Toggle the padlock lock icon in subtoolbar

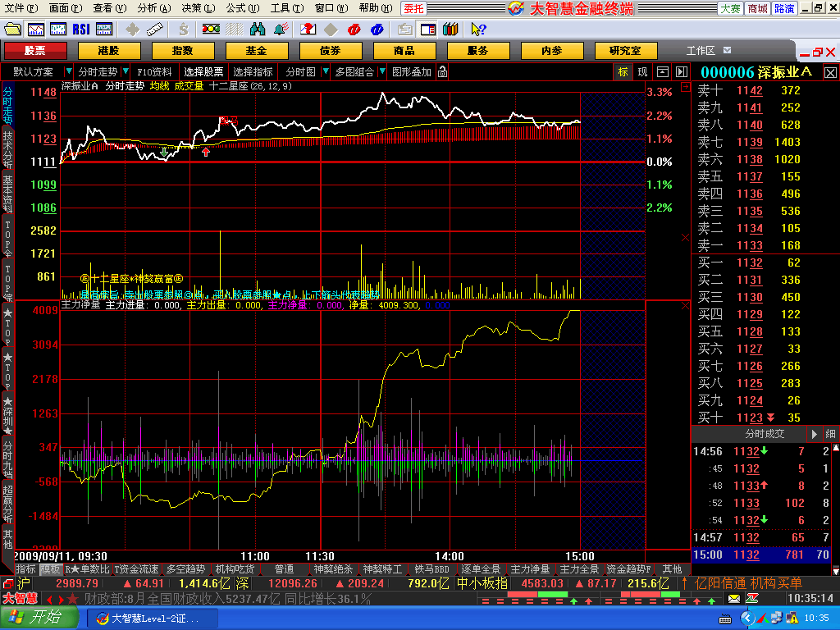coord(442,71)
